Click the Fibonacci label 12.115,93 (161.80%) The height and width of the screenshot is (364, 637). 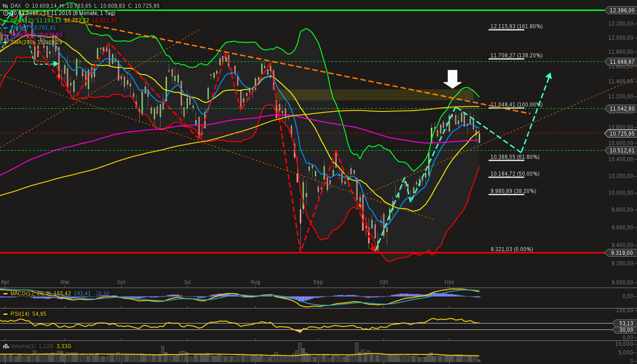click(516, 26)
